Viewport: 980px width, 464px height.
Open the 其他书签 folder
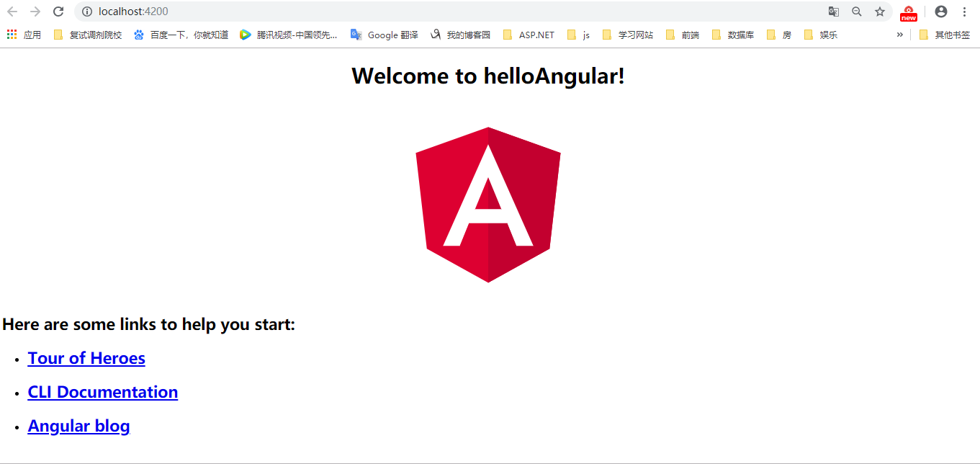pyautogui.click(x=945, y=35)
